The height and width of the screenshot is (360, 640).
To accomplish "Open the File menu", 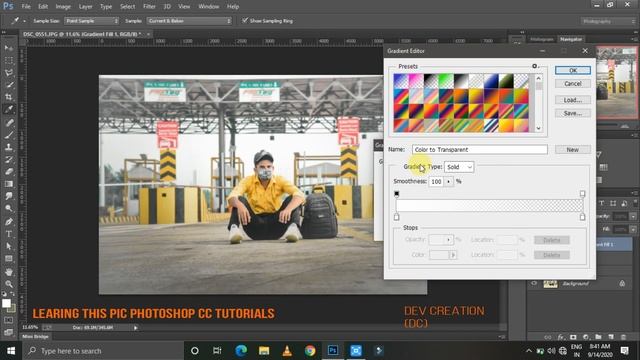I will tap(26, 7).
